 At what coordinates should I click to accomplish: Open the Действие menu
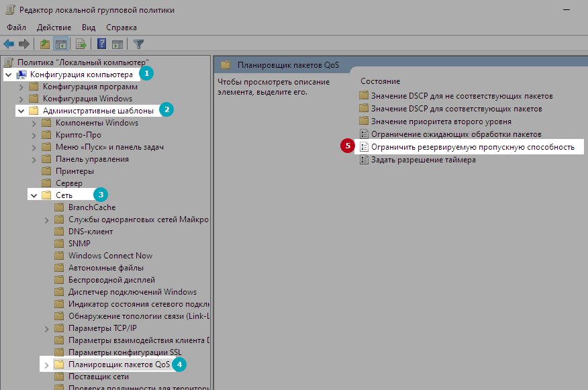pyautogui.click(x=54, y=28)
